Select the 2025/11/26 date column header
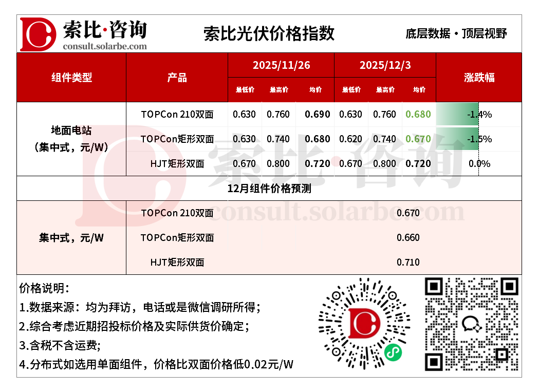Viewport: 538px width, 392px height. tap(281, 65)
